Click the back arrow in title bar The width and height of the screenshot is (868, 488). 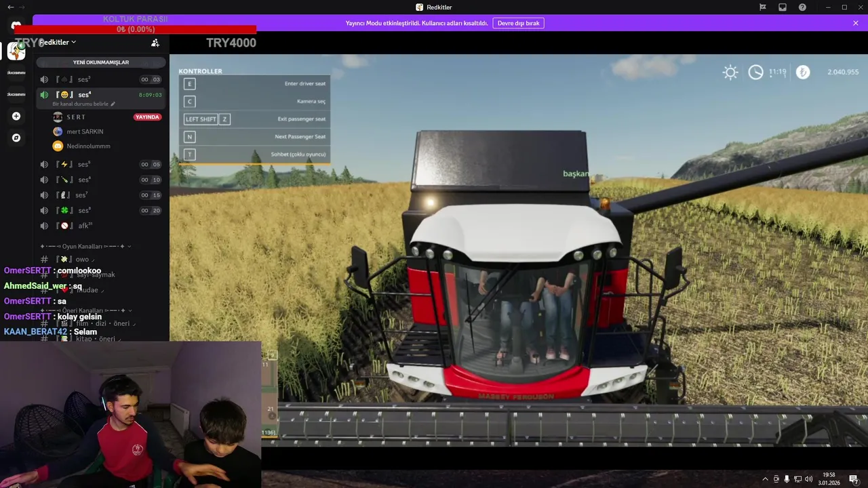10,7
